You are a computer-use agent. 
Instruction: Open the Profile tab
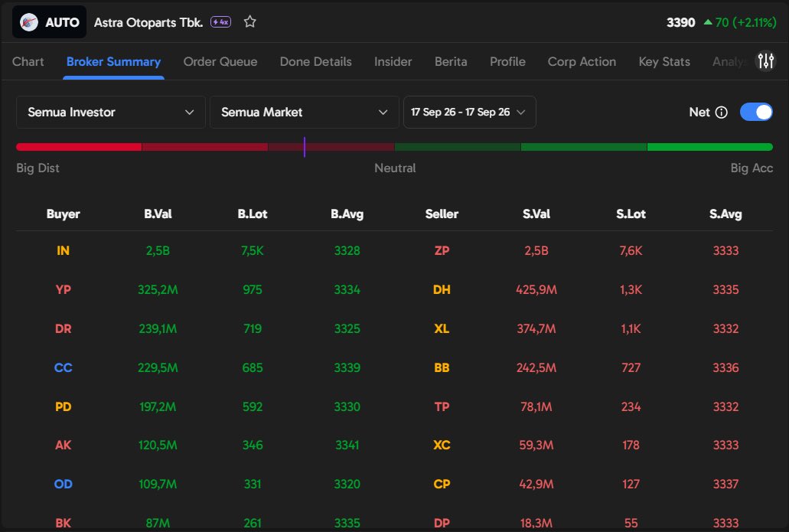[507, 61]
